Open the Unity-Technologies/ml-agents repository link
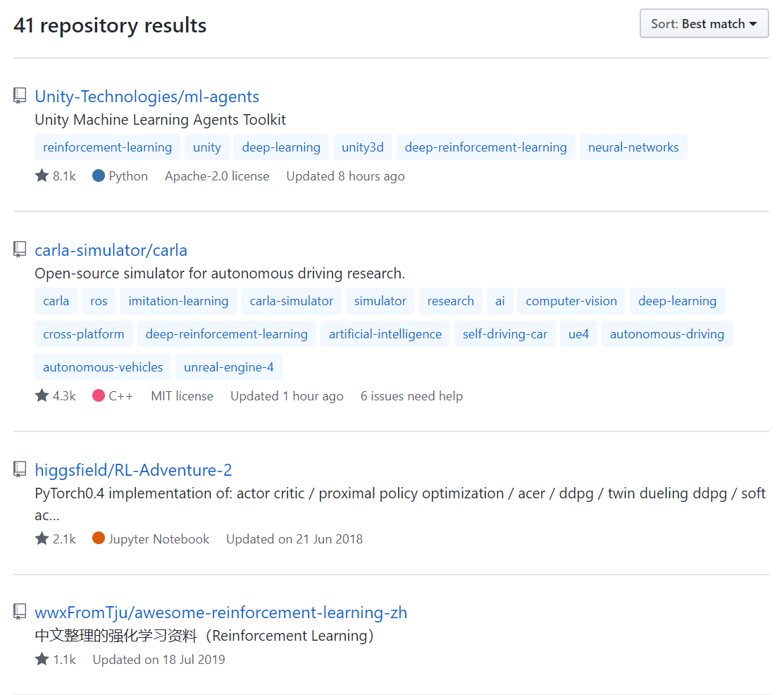Viewport: 784px width, 695px height. coord(147,97)
